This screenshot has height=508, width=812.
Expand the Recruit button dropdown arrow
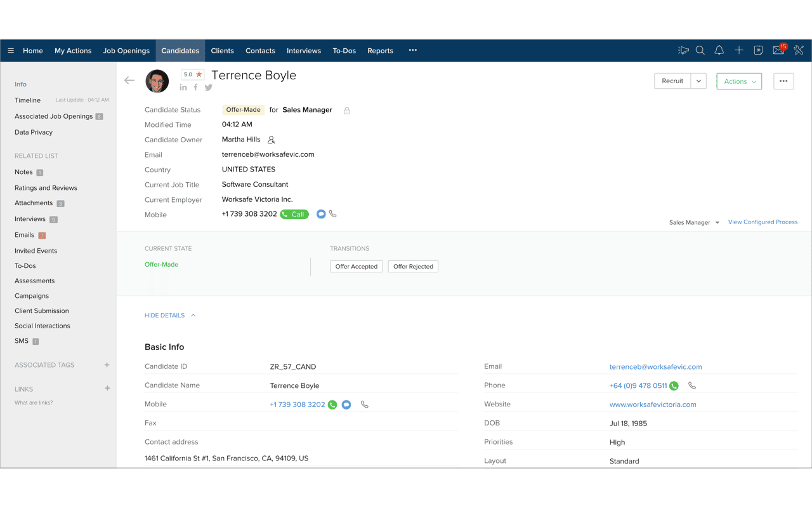coord(698,81)
